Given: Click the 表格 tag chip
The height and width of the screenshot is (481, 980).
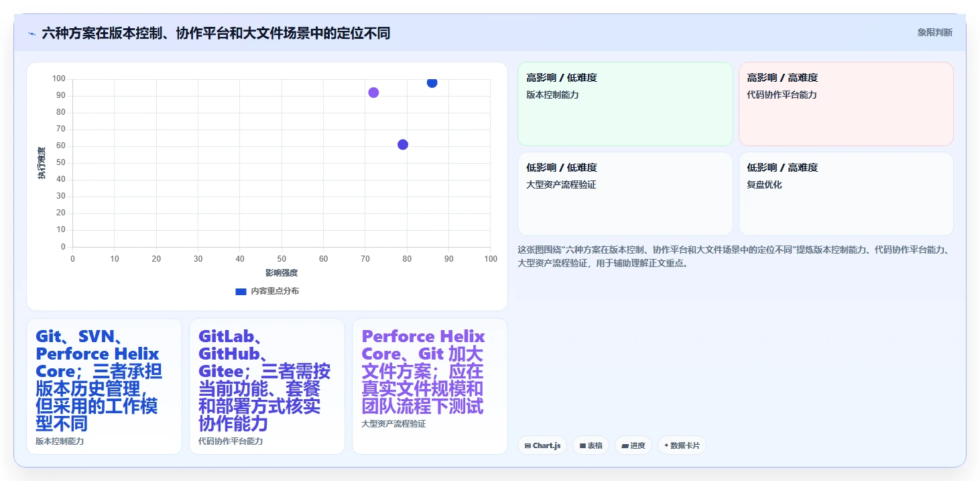Looking at the screenshot, I should pos(591,445).
